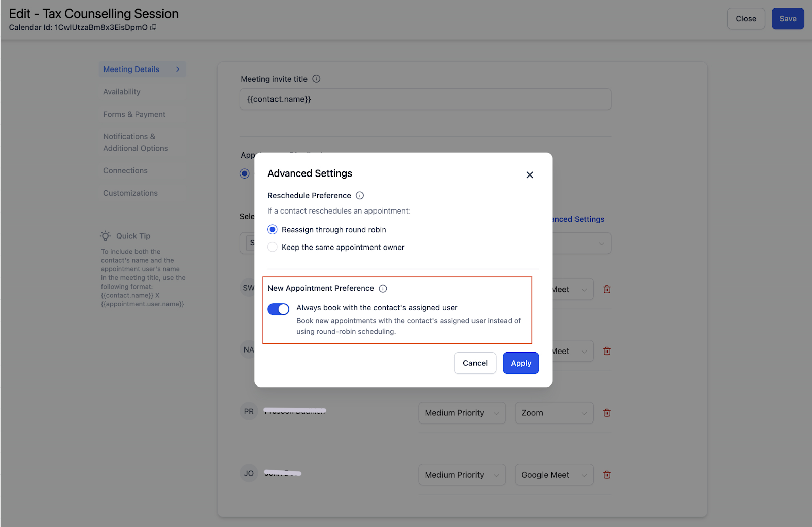This screenshot has width=812, height=527.
Task: Open the JO row Google Meet dropdown
Action: click(554, 475)
